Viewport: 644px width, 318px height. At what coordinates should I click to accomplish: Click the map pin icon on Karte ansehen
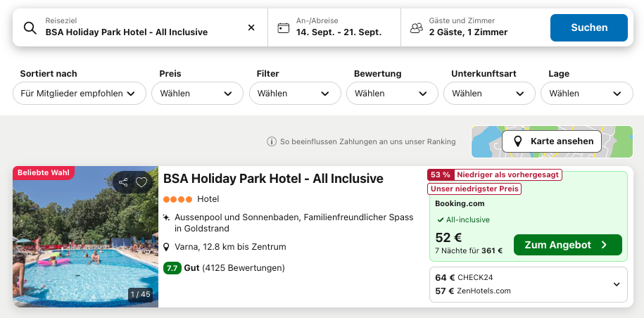tap(518, 141)
